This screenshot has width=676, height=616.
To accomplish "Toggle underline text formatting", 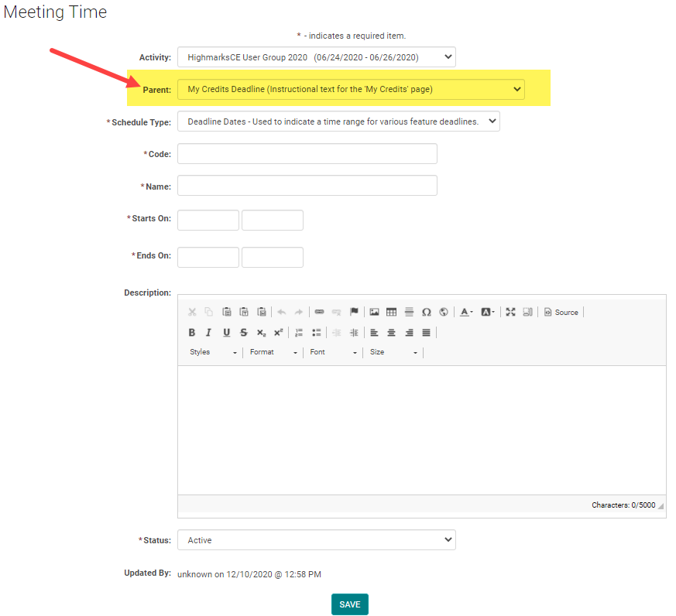I will pyautogui.click(x=226, y=333).
